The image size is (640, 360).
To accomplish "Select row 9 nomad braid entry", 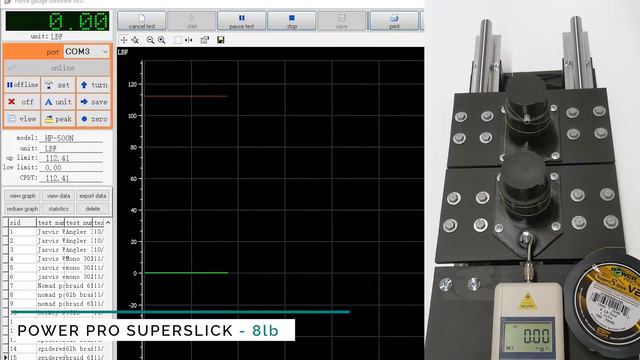I will click(x=56, y=303).
